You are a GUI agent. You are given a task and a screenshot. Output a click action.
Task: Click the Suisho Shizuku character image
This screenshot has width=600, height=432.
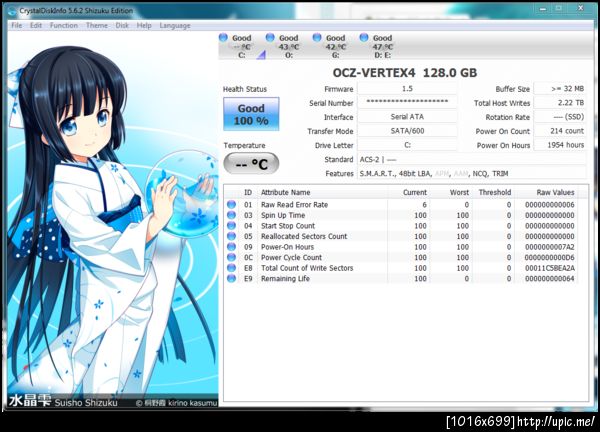click(x=112, y=219)
